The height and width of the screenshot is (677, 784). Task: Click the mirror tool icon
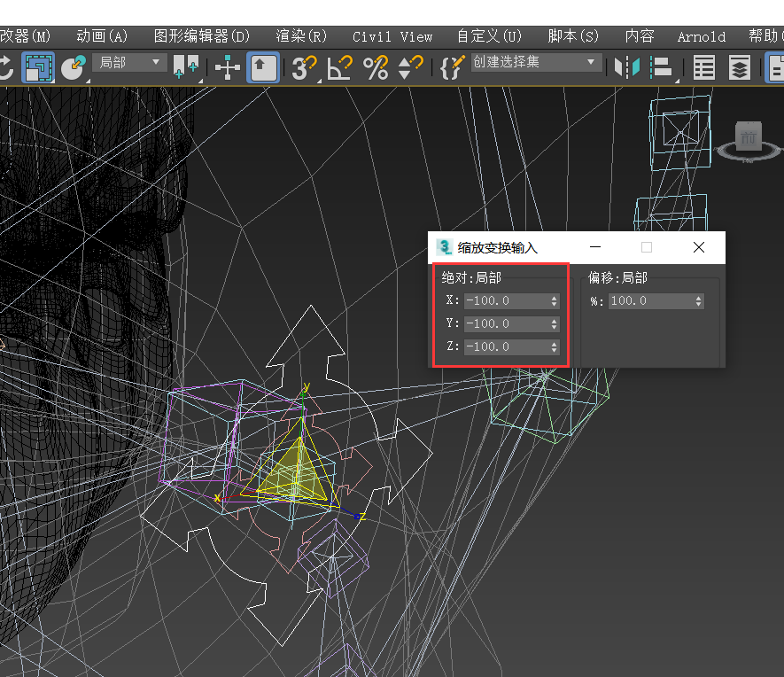coord(627,67)
